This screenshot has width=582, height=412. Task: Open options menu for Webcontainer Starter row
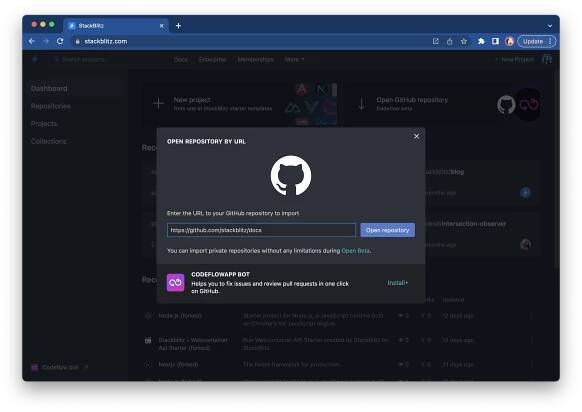coord(532,340)
